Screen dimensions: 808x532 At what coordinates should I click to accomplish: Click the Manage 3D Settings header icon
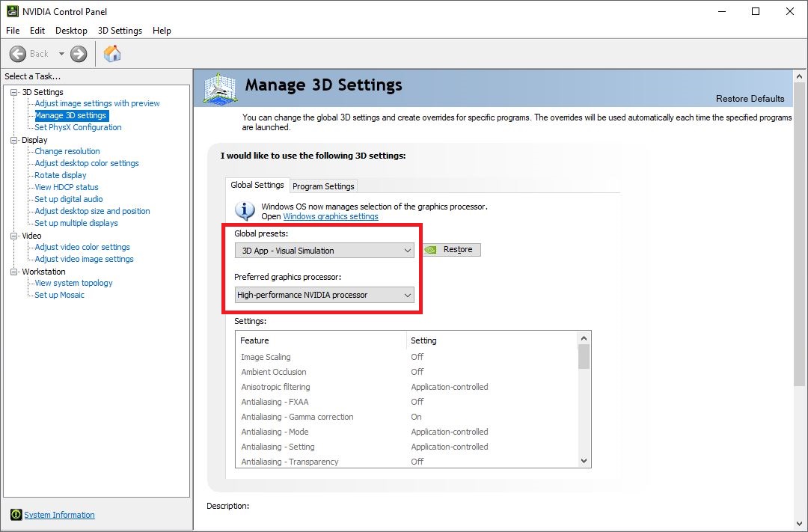point(220,88)
